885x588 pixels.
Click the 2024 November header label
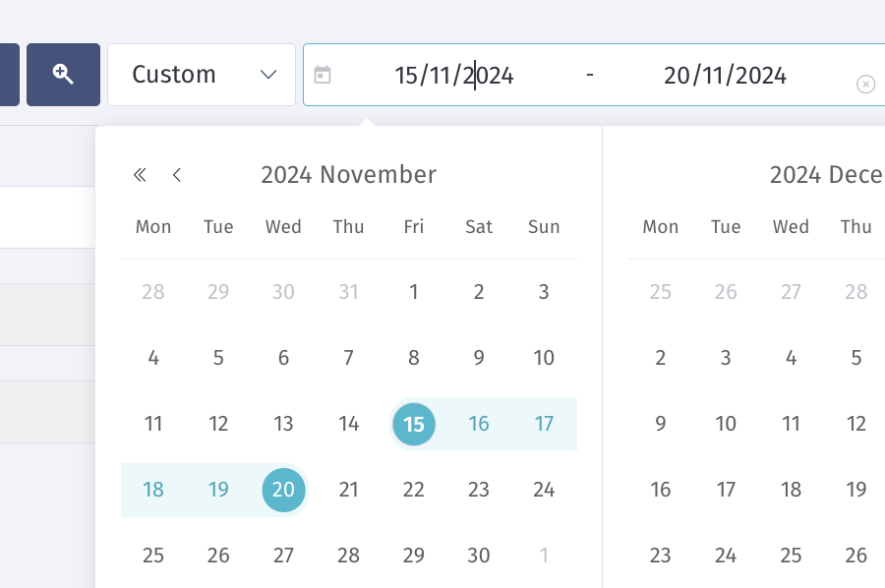click(349, 175)
